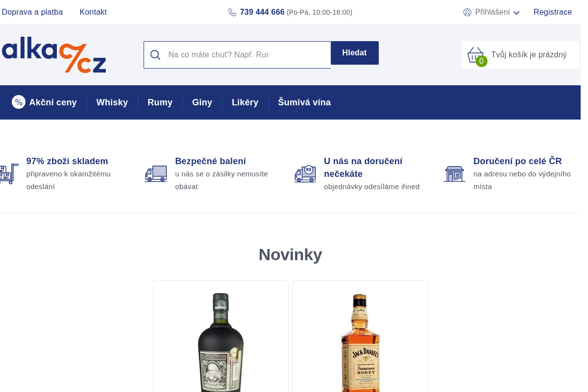Click the U nás na doručení nečekáte heading
This screenshot has height=392, width=588.
click(x=363, y=168)
